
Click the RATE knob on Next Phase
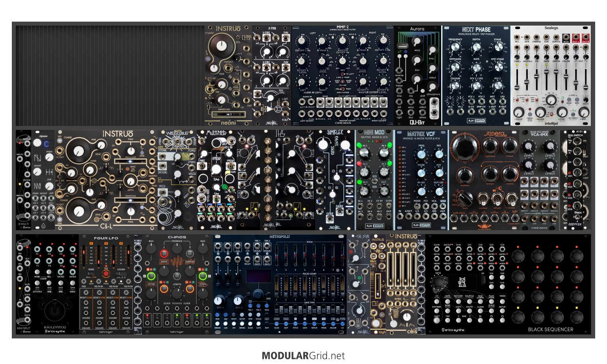pyautogui.click(x=476, y=68)
